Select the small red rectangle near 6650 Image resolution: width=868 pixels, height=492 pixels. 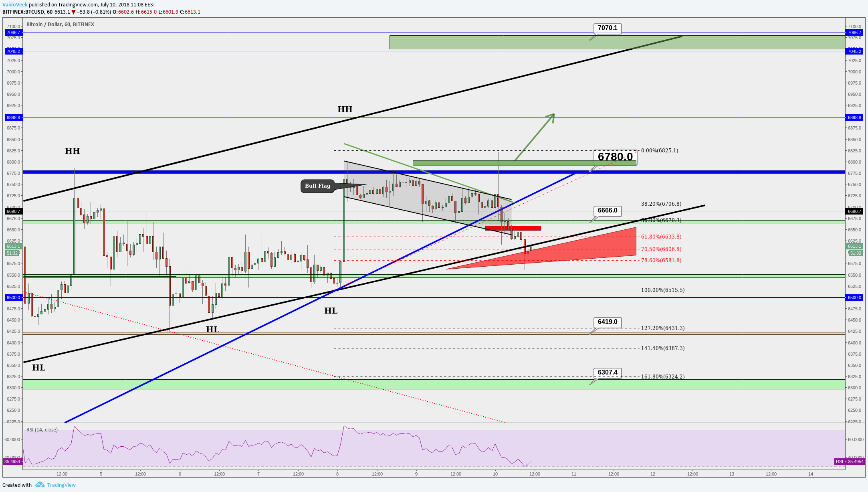pos(513,228)
